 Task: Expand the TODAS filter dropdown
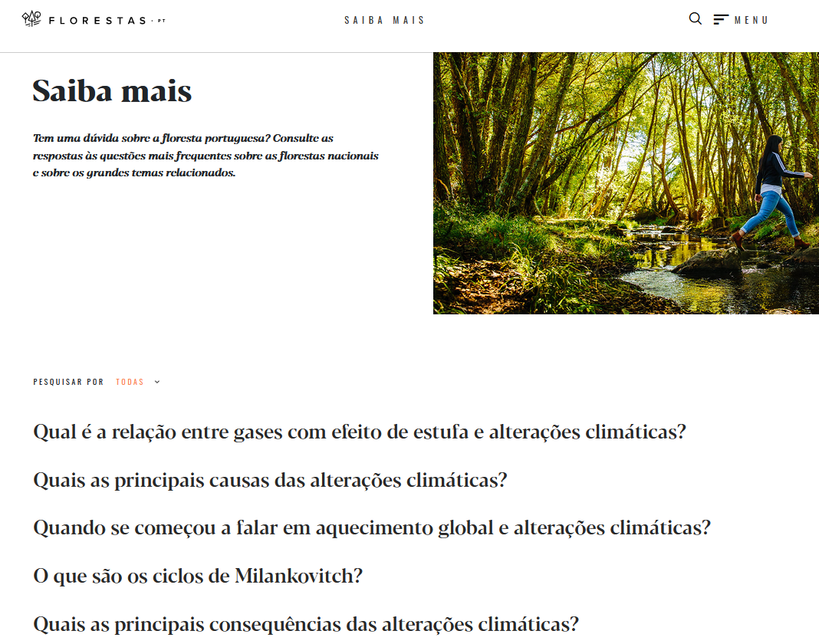130,383
